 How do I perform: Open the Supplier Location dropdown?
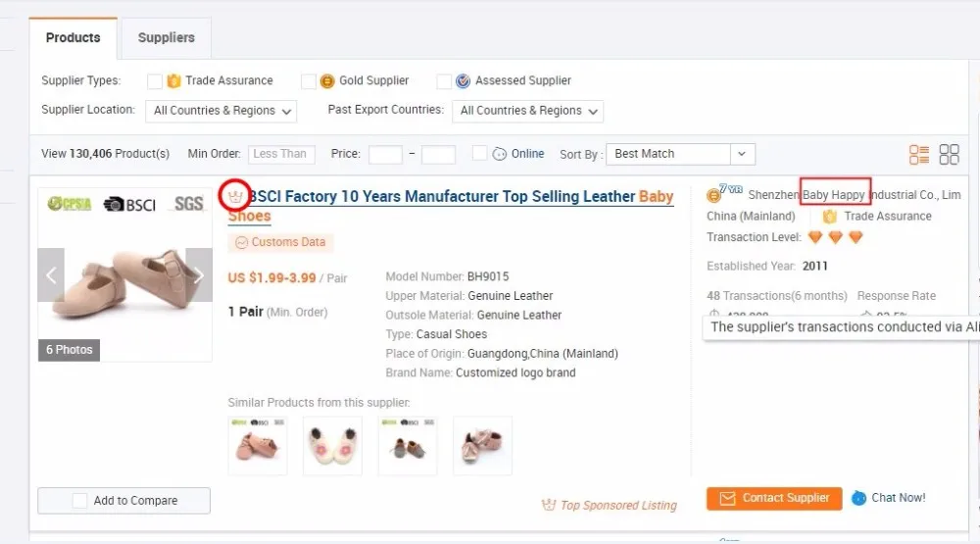220,112
